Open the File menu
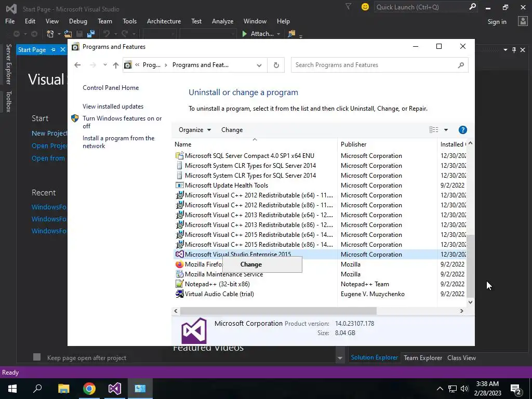Viewport: 532px width, 399px height. tap(10, 21)
